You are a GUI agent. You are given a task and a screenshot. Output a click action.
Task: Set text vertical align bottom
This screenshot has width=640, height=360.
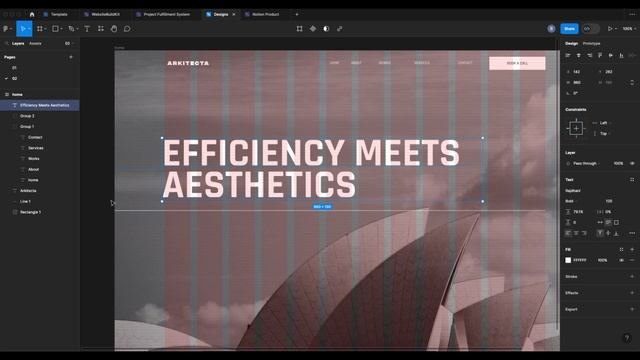pos(616,233)
